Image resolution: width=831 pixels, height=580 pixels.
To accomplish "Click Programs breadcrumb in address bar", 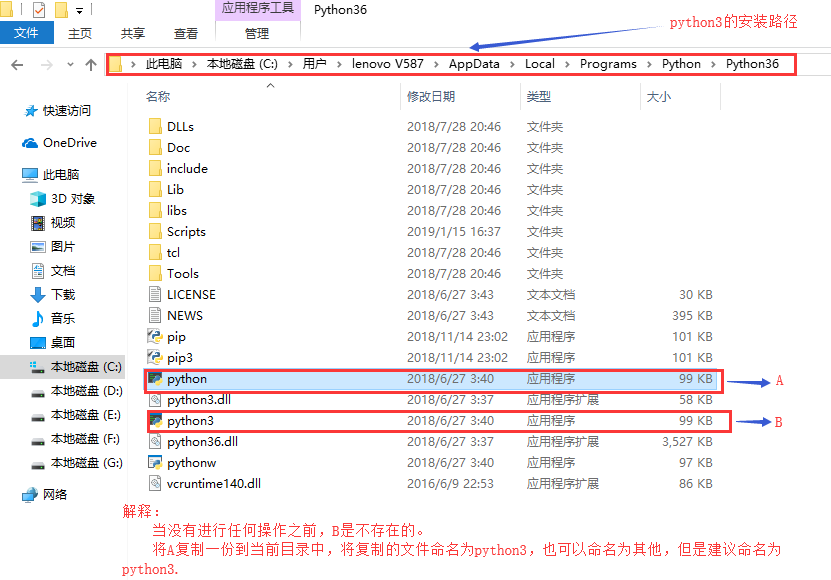I will (608, 64).
